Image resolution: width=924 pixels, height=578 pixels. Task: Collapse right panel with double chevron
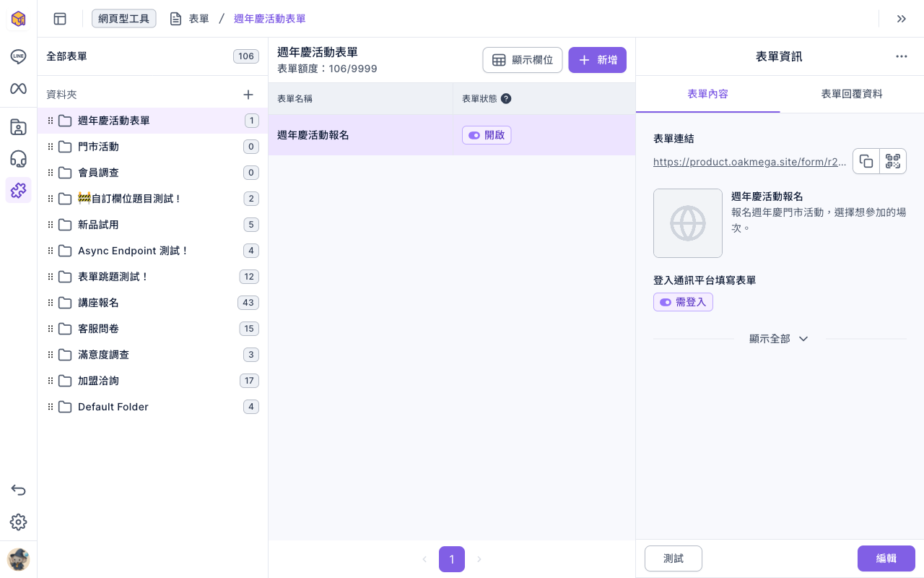[x=901, y=19]
